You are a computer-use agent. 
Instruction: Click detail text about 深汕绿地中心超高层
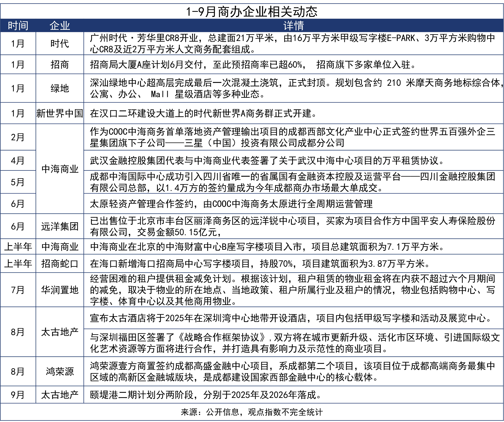(296, 88)
